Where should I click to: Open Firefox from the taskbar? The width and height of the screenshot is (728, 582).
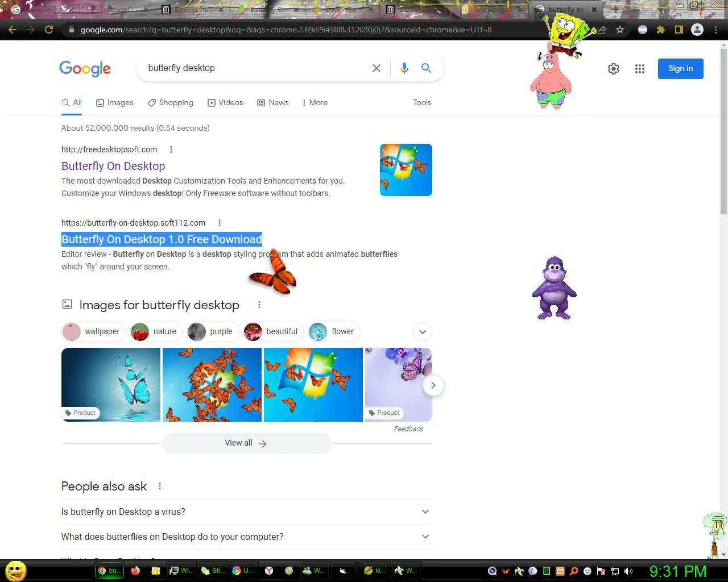click(x=135, y=571)
